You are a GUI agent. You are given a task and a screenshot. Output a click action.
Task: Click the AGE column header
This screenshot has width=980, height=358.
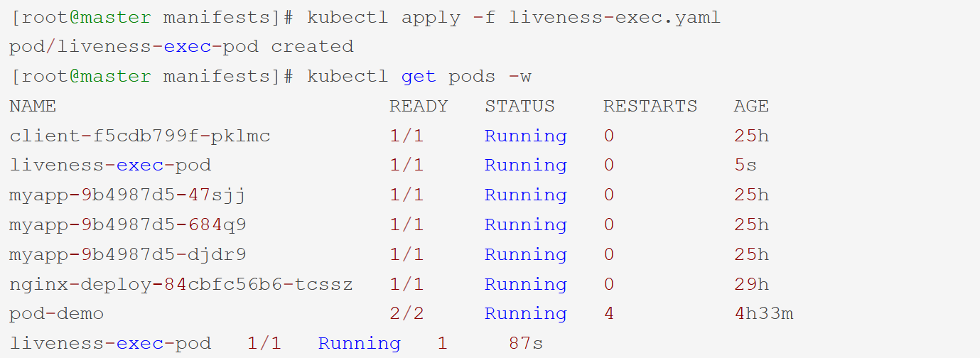pyautogui.click(x=751, y=107)
